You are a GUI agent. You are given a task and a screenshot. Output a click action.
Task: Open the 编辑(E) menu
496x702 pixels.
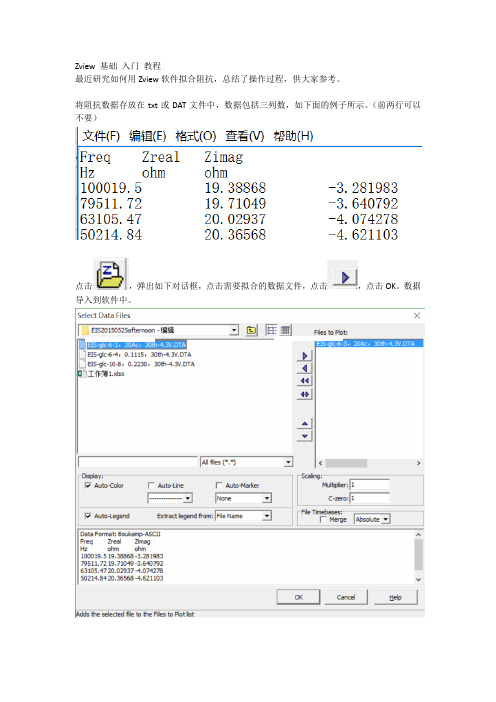(x=148, y=136)
